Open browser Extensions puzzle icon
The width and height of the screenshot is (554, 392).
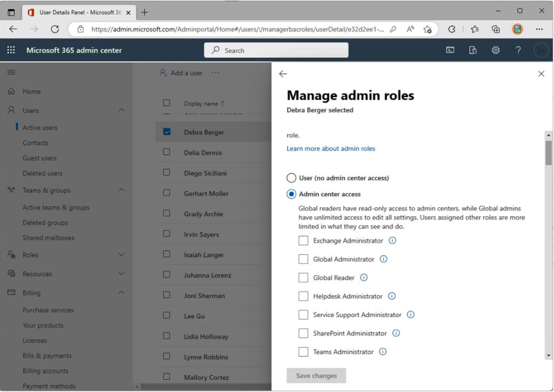coord(451,29)
